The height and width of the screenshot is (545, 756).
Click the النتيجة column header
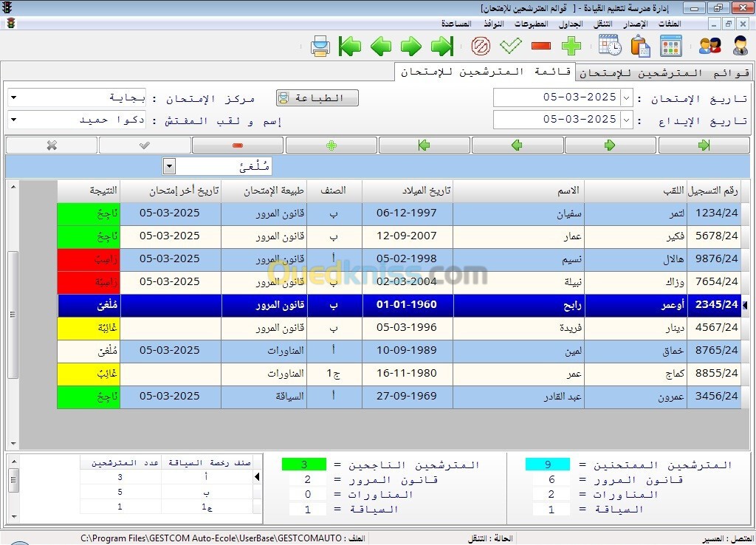tap(89, 191)
